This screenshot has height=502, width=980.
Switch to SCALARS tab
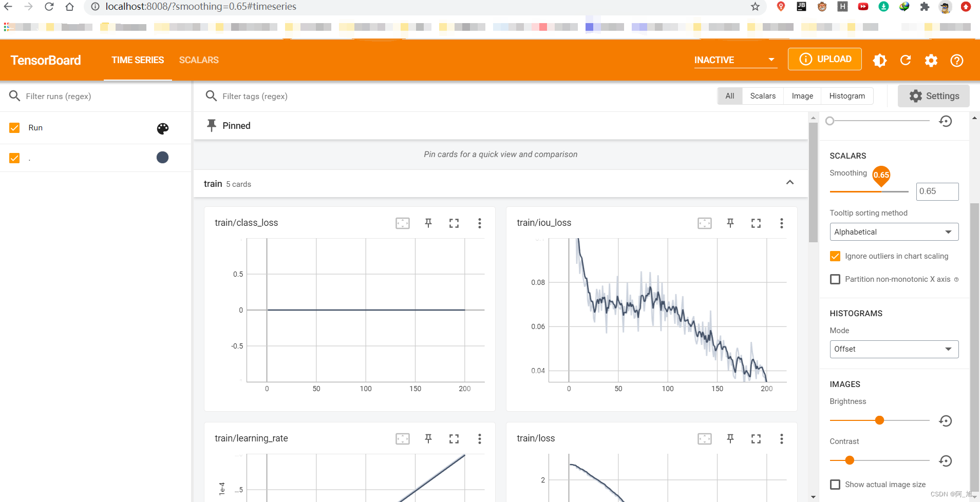click(199, 60)
